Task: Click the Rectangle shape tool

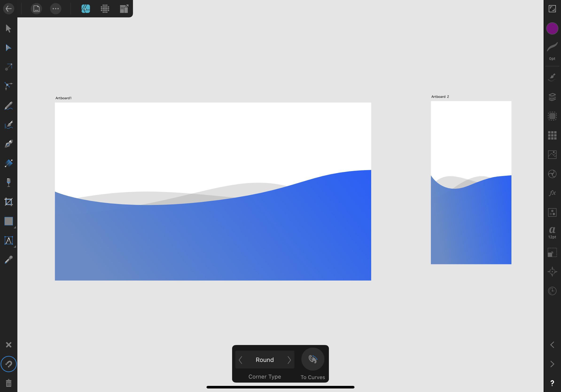Action: tap(8, 221)
